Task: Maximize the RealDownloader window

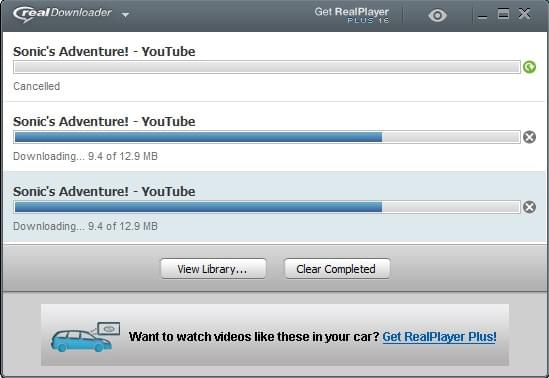Action: [503, 14]
